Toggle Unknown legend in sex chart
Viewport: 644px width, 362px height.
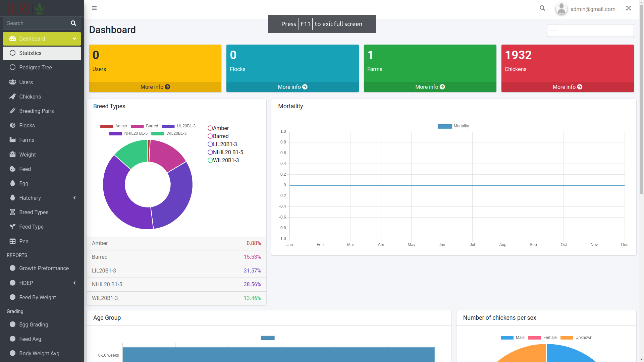pos(576,338)
